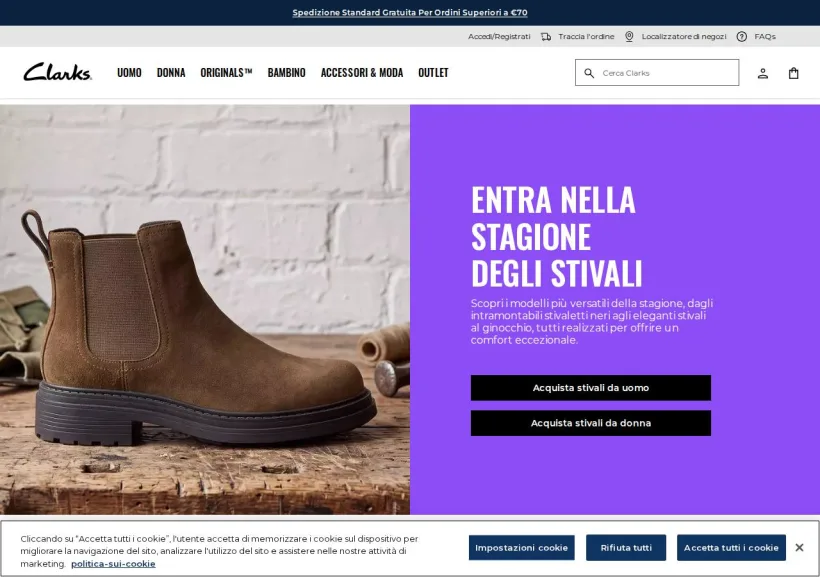Click Acquista stivali da uomo button
The image size is (820, 577).
tap(591, 388)
